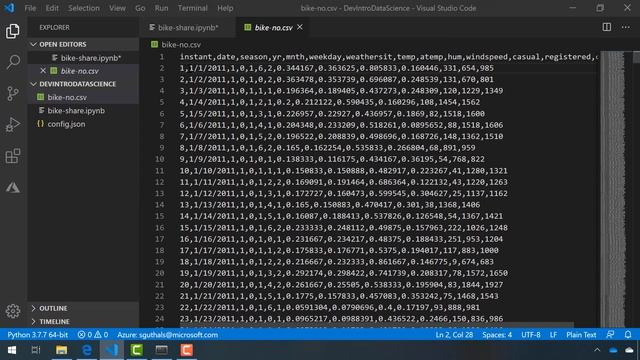Click the editor minimap
Viewport: 640px width, 360px height.
coord(612,188)
